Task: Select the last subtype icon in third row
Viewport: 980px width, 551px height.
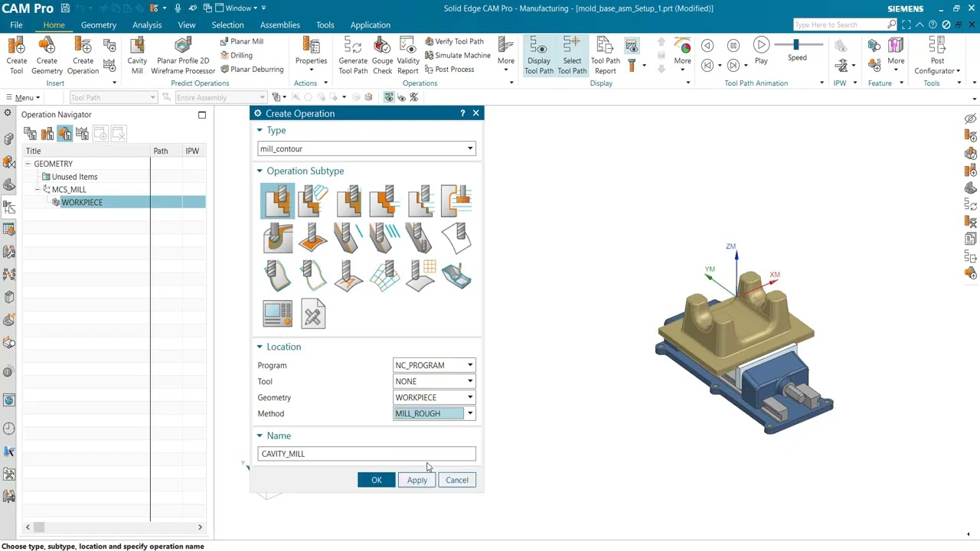Action: tap(456, 275)
